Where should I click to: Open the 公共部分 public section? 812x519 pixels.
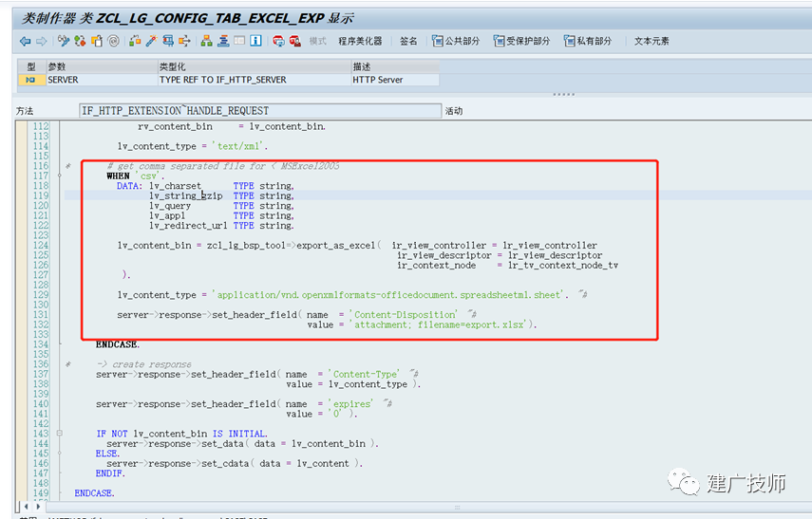coord(456,41)
